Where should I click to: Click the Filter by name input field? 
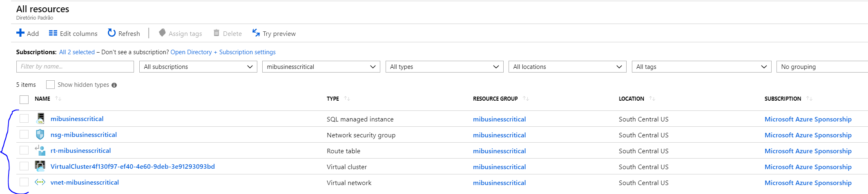click(75, 67)
